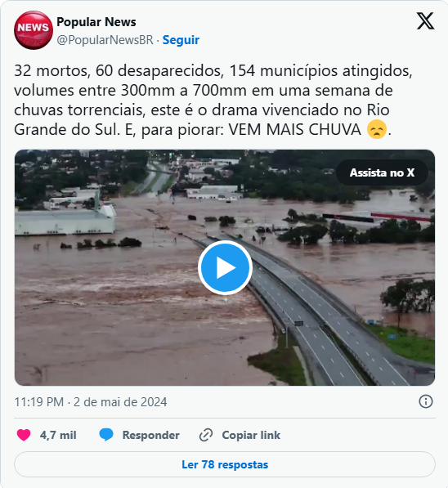Play the flood video
Screen dimensions: 448x488
pos(225,267)
